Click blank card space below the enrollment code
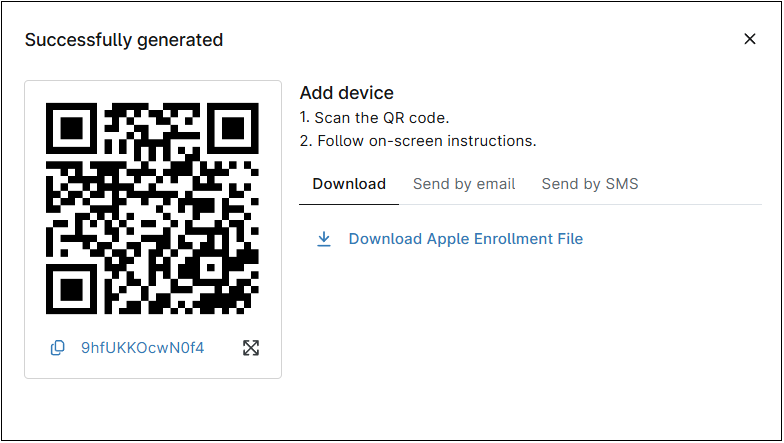The image size is (784, 443). tap(153, 369)
